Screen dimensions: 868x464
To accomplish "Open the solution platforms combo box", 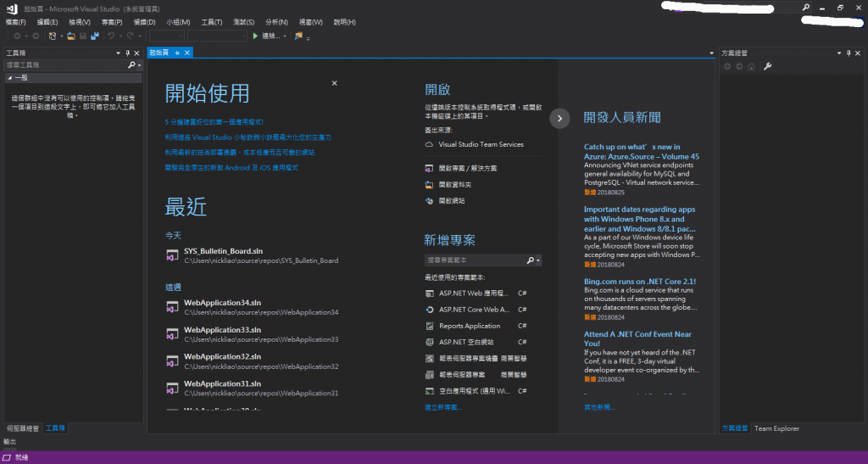I will click(217, 36).
